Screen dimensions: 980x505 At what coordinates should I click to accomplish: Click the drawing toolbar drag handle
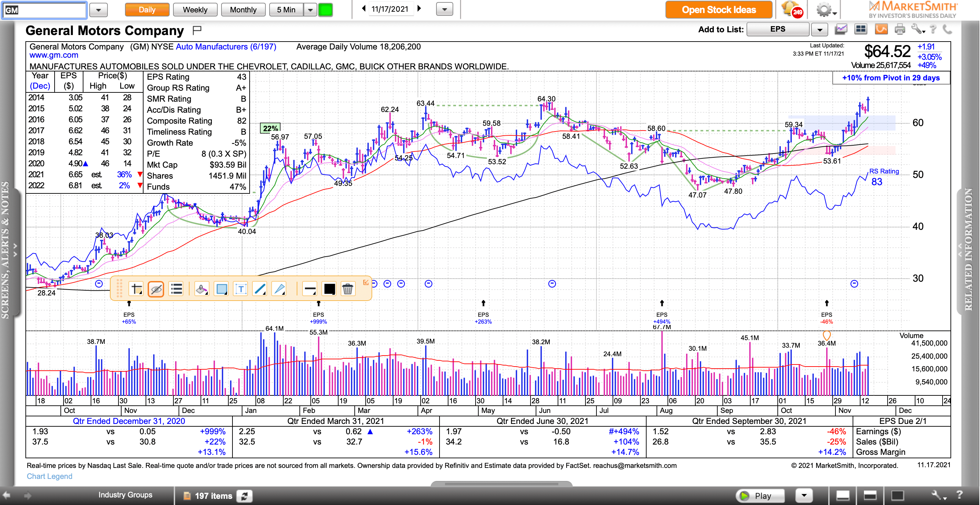tap(119, 288)
